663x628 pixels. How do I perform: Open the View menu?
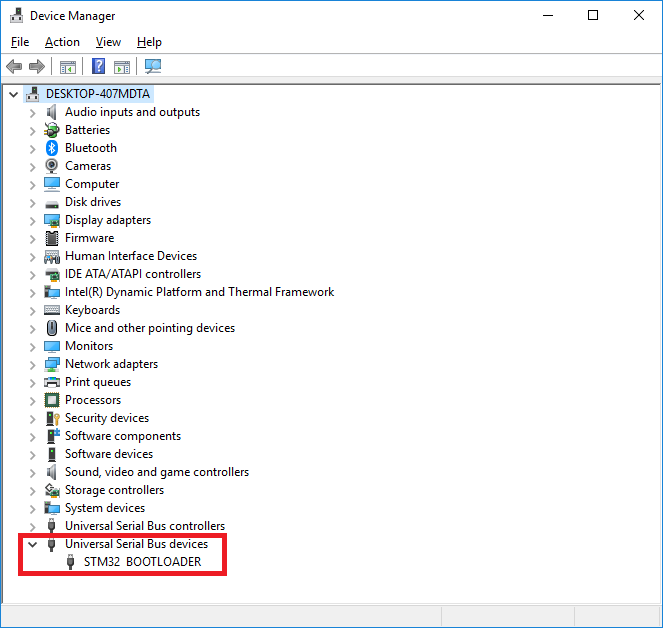coord(108,42)
